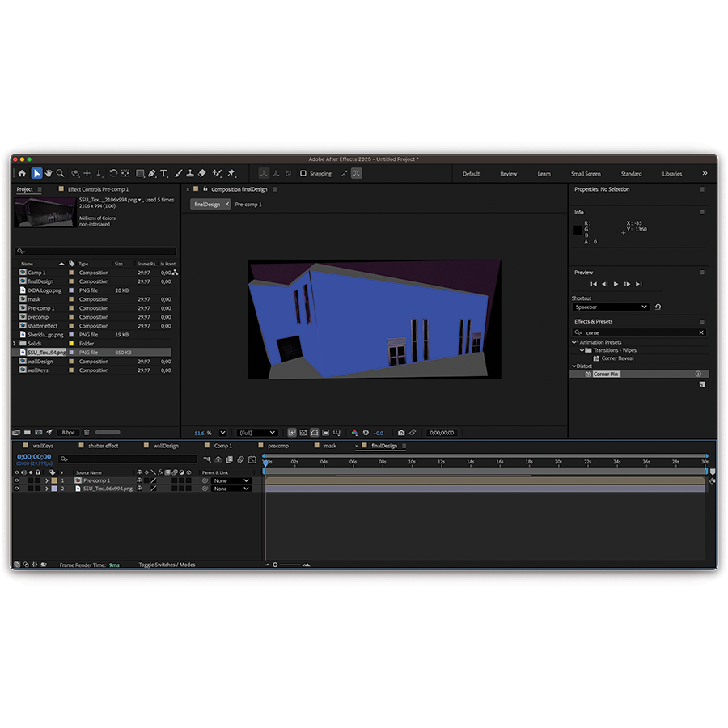The image size is (728, 728).
Task: Open the Spacebar shortcut dropdown
Action: click(611, 307)
